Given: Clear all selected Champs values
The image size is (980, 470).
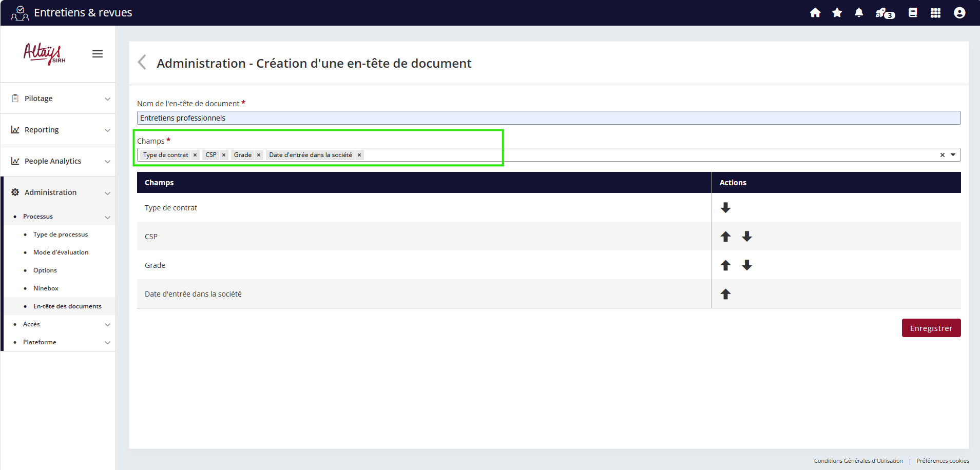Looking at the screenshot, I should point(942,155).
